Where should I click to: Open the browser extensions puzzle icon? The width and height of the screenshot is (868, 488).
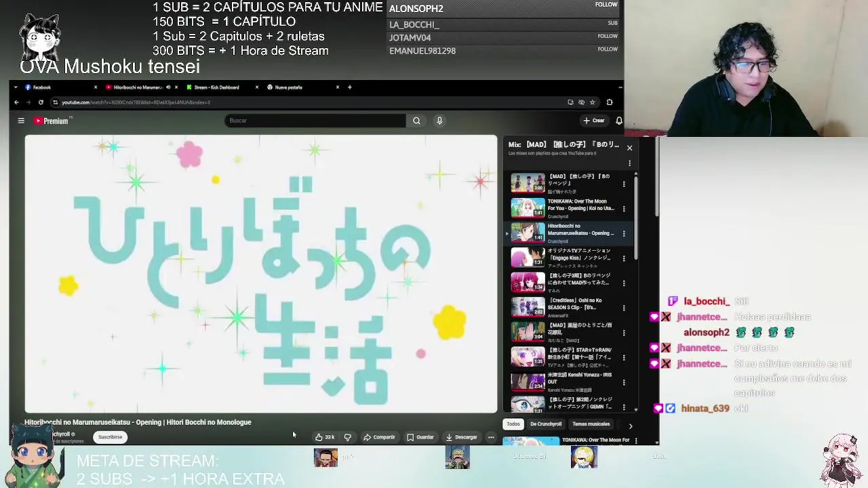point(609,102)
